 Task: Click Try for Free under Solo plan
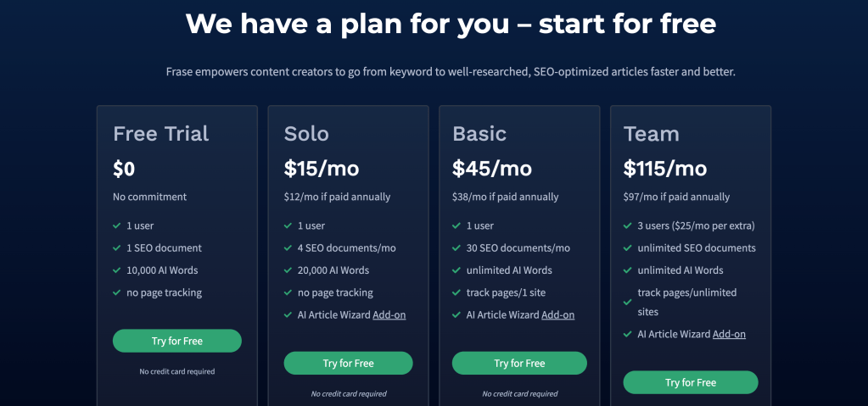point(348,364)
